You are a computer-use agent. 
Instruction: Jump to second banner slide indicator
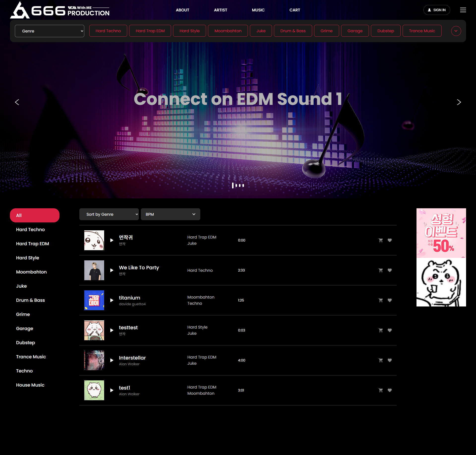click(236, 185)
